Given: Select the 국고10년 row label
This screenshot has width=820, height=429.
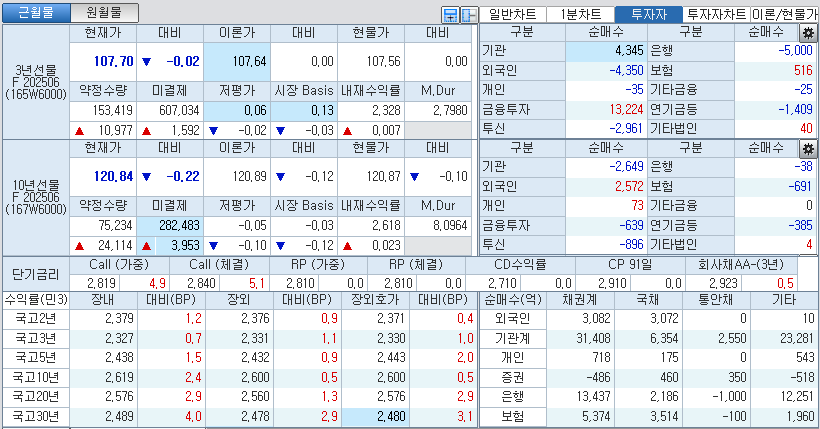Looking at the screenshot, I should click(36, 378).
